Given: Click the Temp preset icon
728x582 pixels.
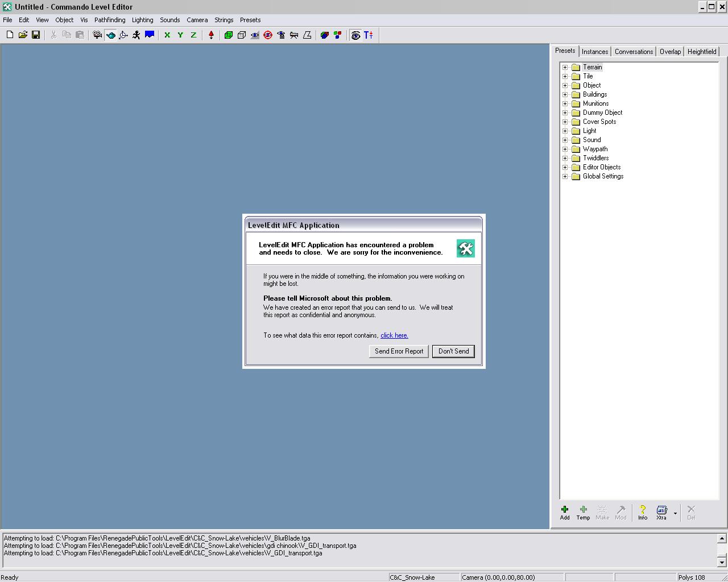Looking at the screenshot, I should pos(583,512).
